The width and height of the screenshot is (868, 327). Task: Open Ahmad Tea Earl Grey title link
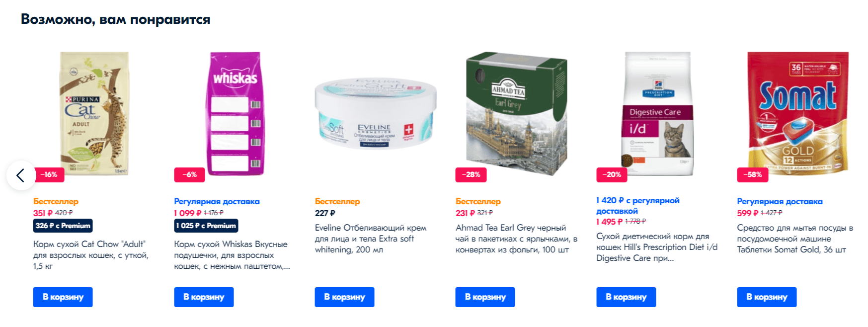point(516,239)
